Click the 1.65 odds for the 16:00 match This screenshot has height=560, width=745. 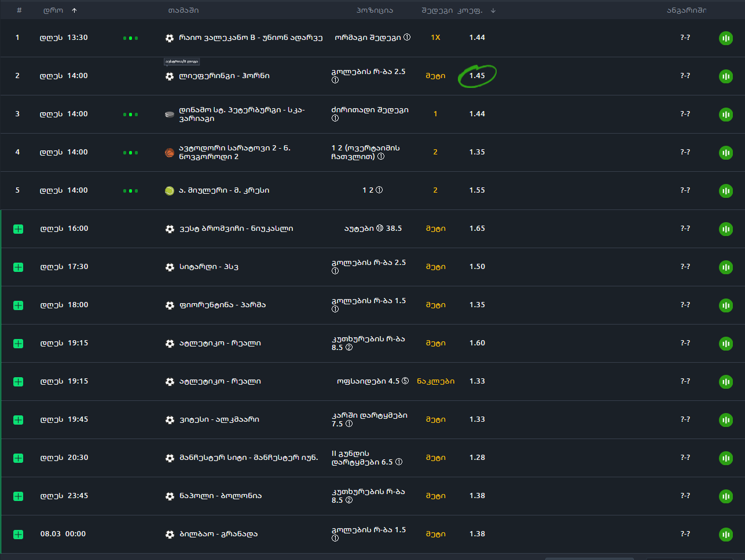coord(477,229)
